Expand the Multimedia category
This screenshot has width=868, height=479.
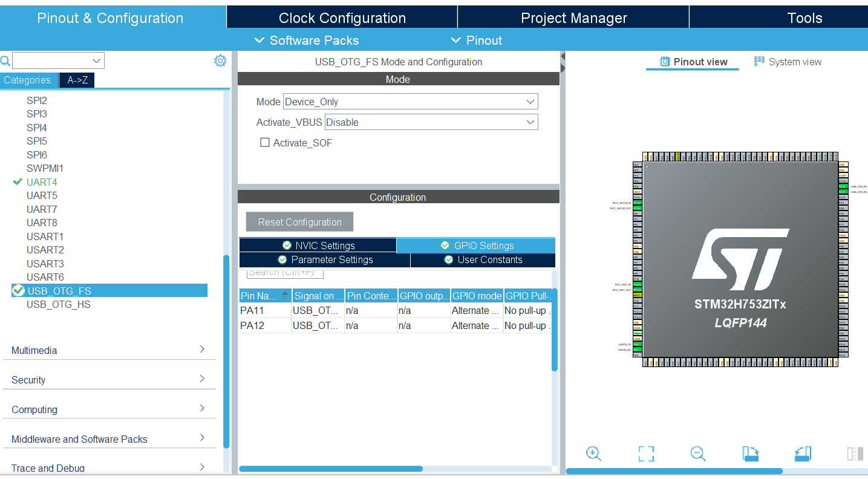(109, 350)
